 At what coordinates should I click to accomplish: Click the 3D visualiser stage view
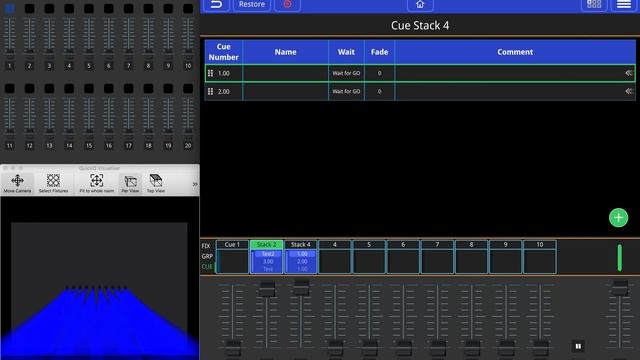coord(100,278)
